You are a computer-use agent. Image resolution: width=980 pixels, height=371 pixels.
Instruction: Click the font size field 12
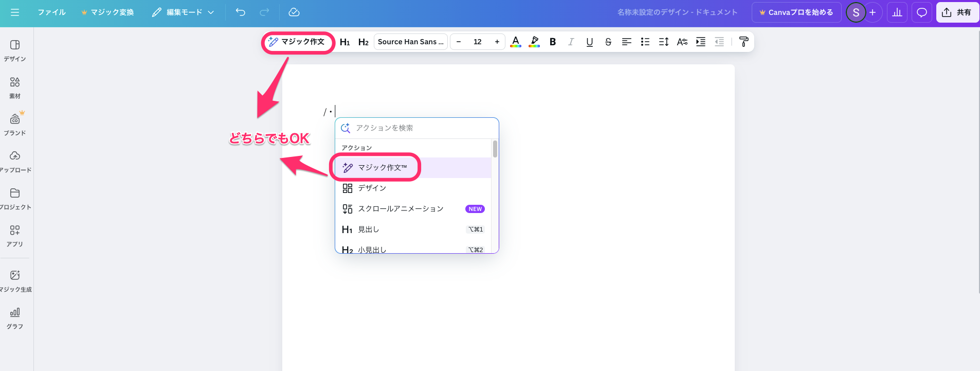point(478,42)
